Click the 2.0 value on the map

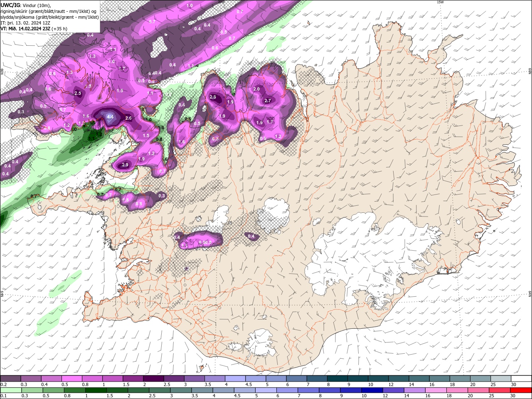(x=256, y=89)
